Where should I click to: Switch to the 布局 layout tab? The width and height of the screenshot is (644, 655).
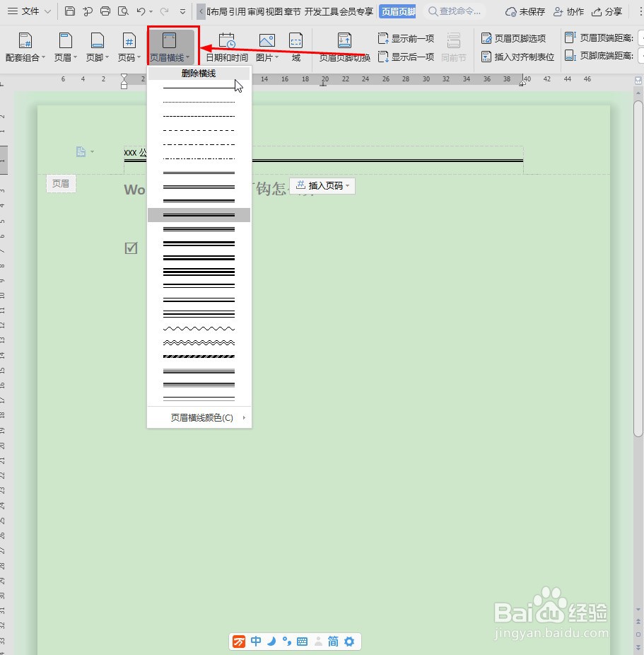(217, 12)
